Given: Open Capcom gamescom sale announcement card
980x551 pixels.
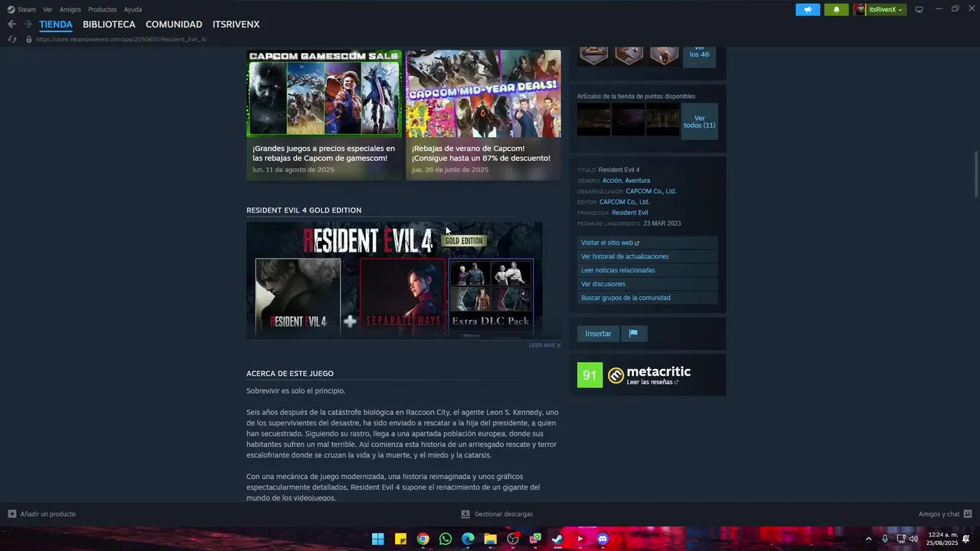Looking at the screenshot, I should tap(324, 115).
